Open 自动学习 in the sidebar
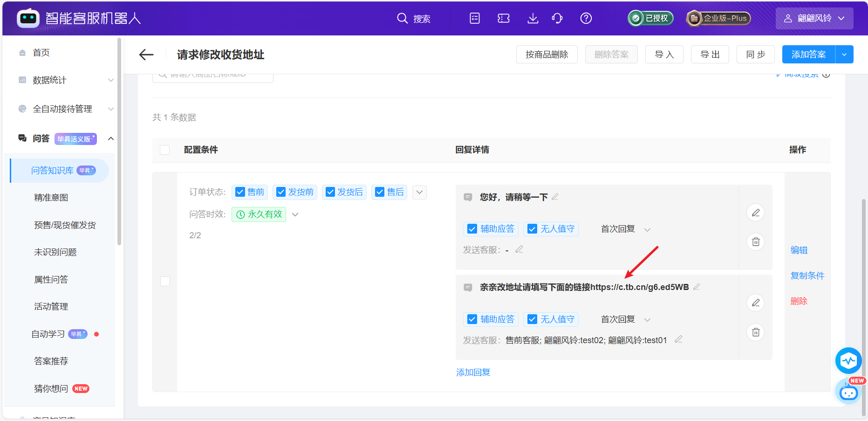The image size is (868, 421). pos(48,334)
